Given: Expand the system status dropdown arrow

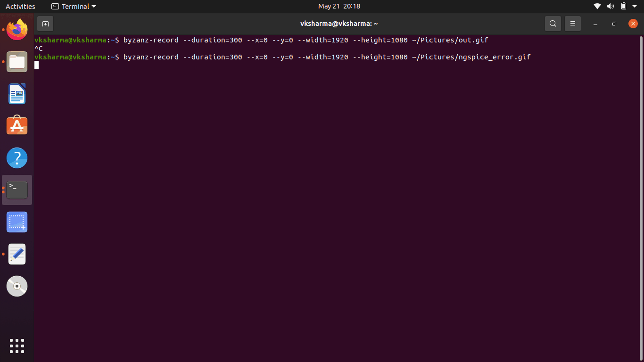Looking at the screenshot, I should [634, 6].
